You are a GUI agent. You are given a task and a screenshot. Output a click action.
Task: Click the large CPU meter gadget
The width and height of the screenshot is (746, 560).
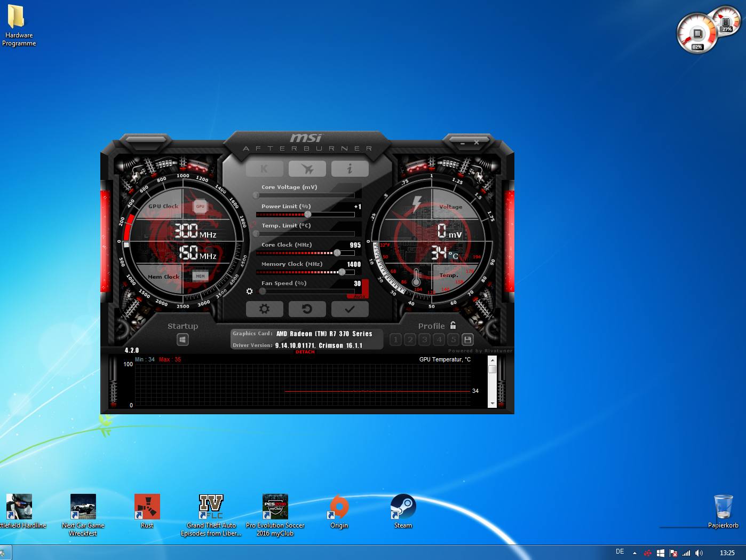tap(697, 34)
